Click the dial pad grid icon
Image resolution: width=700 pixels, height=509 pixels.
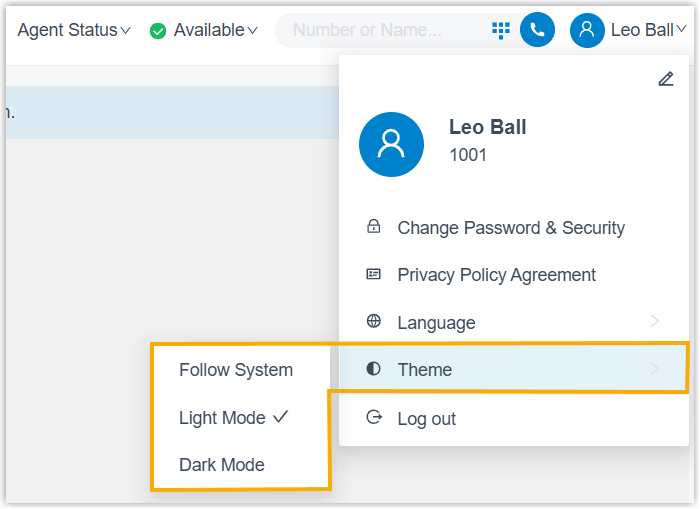tap(501, 30)
